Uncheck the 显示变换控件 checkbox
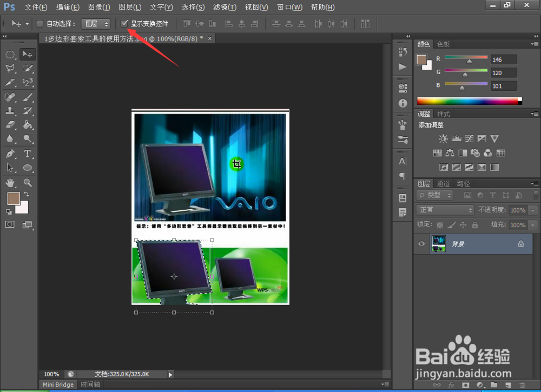Viewport: 541px width, 392px height. click(x=124, y=23)
